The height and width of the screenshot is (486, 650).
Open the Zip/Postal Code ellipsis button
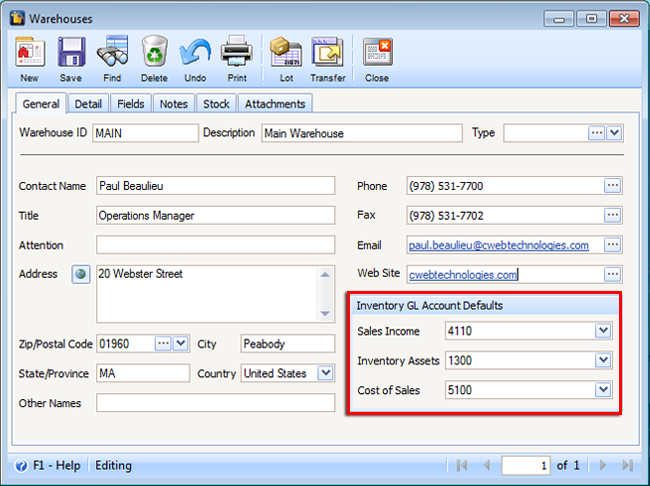pyautogui.click(x=163, y=344)
